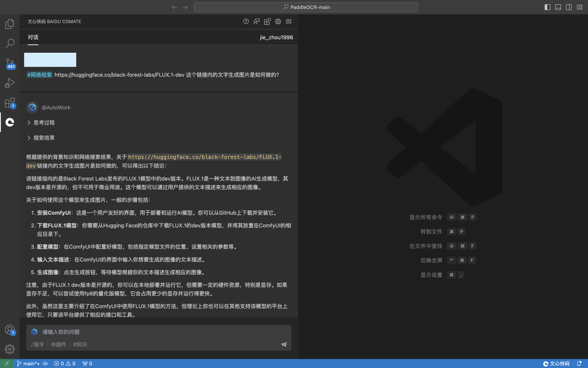Expand the 思考过程 section
Image resolution: width=588 pixels, height=368 pixels.
pyautogui.click(x=41, y=123)
